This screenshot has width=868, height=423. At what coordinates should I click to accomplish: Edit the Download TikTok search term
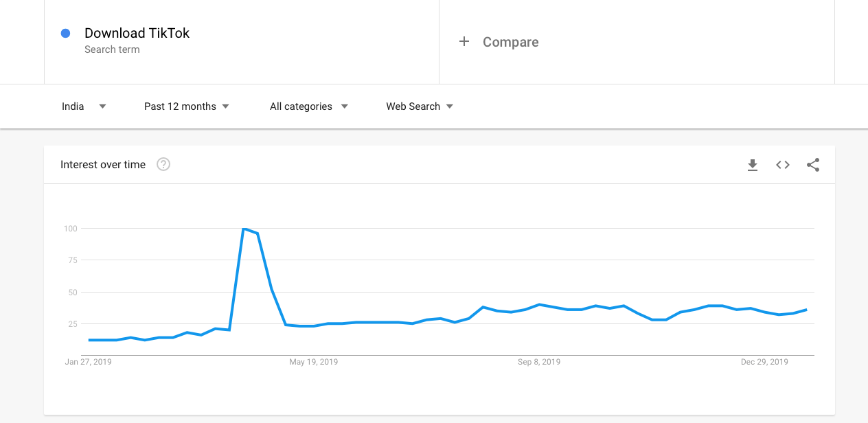[x=137, y=33]
